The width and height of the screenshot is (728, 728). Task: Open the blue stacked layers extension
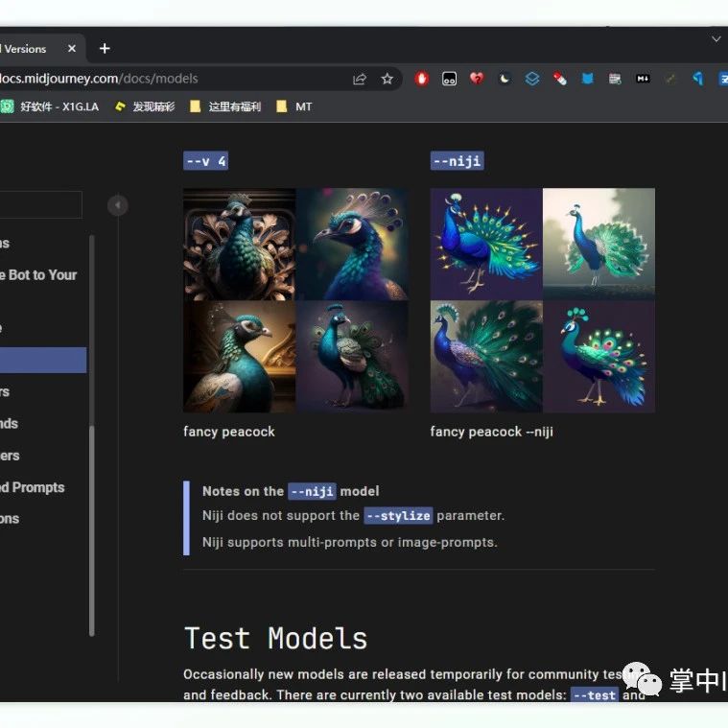pyautogui.click(x=532, y=79)
